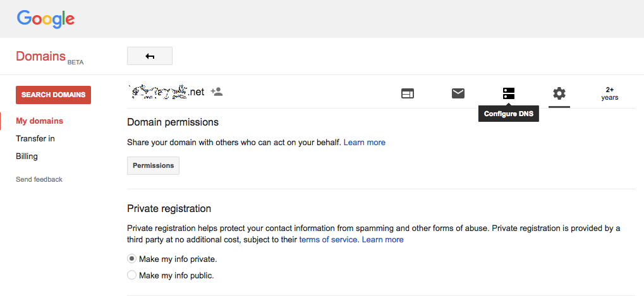Click the Domains BETA title
This screenshot has width=644, height=296.
pyautogui.click(x=50, y=57)
